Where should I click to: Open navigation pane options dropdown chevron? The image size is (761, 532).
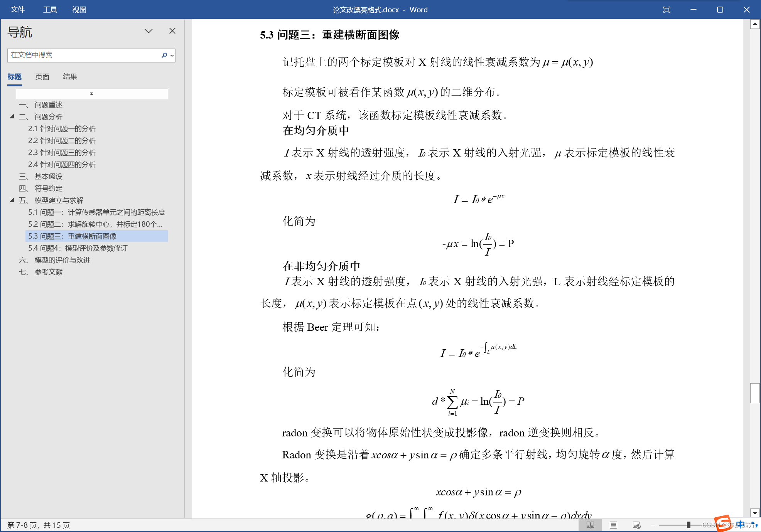pyautogui.click(x=148, y=31)
